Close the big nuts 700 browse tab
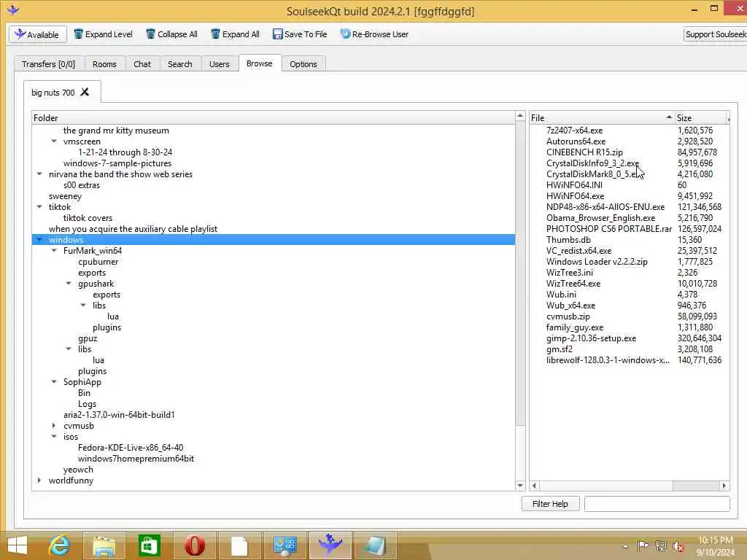747x560 pixels. point(85,92)
